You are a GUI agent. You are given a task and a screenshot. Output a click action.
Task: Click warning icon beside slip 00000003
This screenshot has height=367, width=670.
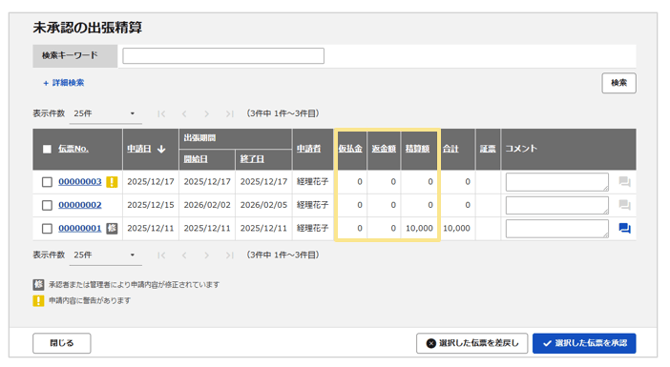click(x=112, y=182)
